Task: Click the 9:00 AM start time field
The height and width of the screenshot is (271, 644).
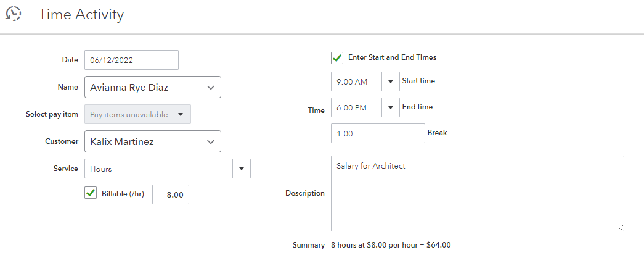Action: (x=356, y=81)
